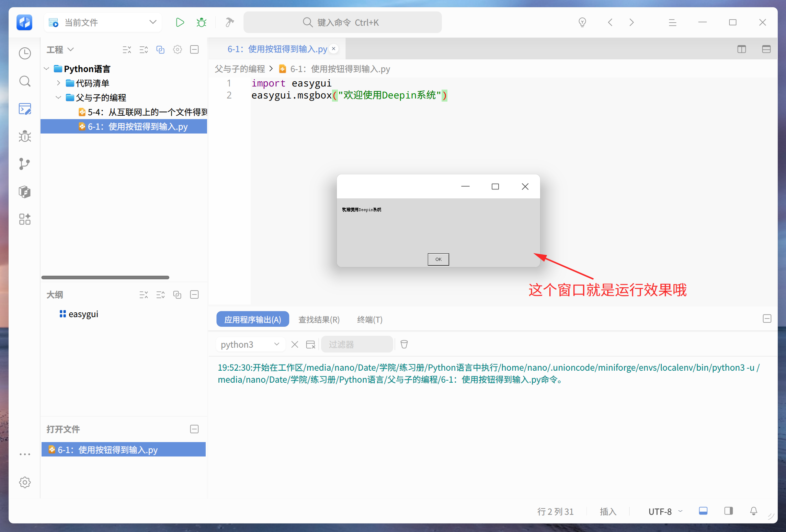Switch to the 查找结果(R) tab
The image size is (786, 532).
[319, 320]
